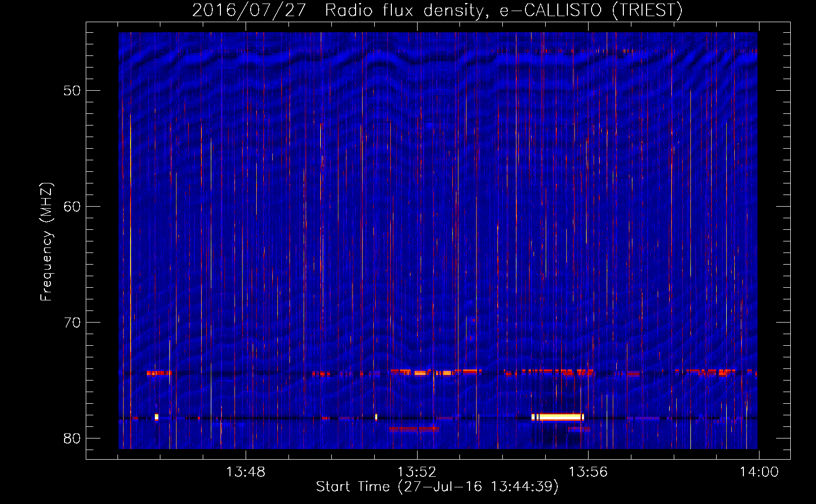Click the plot title '2016/07/27 Radio flux density, e-CALLISTO (TRIEST)'
Screen dimensions: 816x504
point(437,10)
